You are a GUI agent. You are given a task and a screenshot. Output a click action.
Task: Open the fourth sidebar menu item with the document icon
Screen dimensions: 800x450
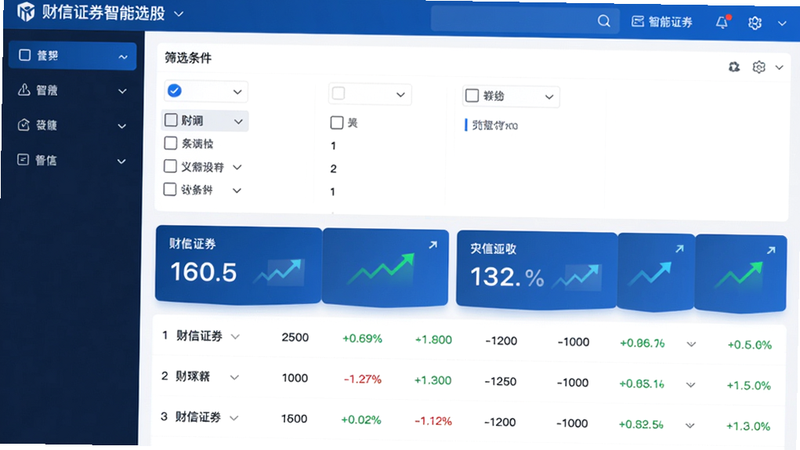click(x=72, y=161)
